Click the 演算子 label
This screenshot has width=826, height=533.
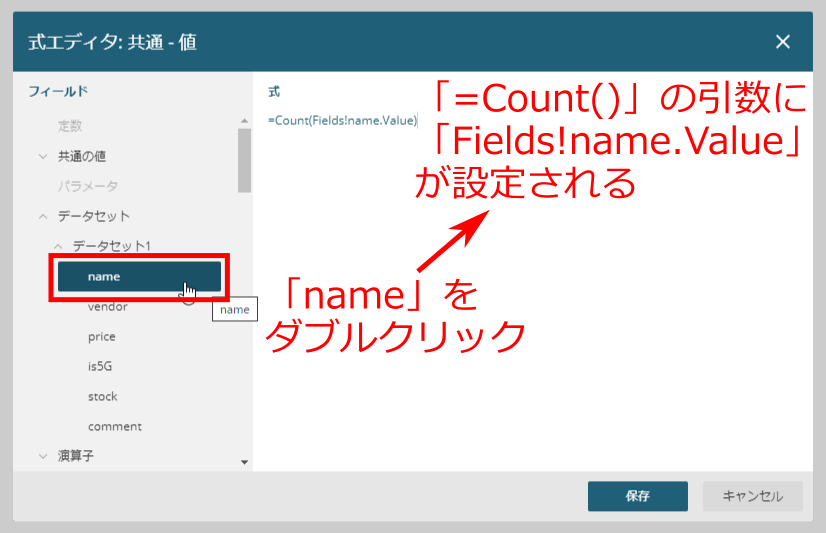pyautogui.click(x=75, y=456)
